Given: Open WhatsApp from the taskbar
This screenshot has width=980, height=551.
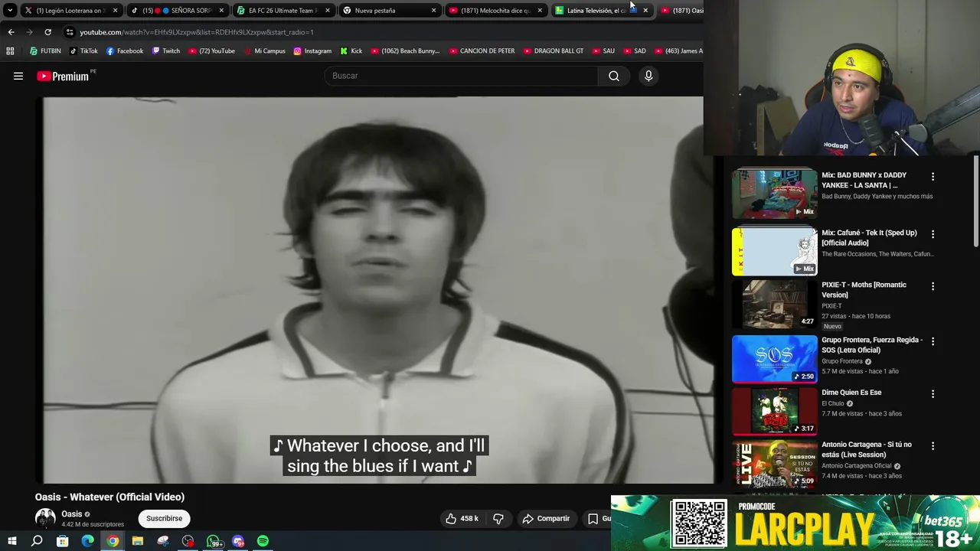Looking at the screenshot, I should coord(214,541).
